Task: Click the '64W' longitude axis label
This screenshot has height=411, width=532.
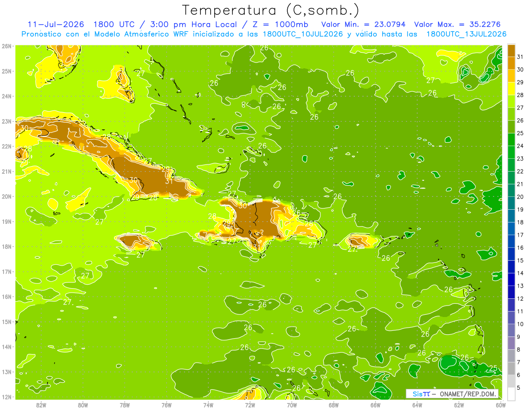Action: pos(417,405)
